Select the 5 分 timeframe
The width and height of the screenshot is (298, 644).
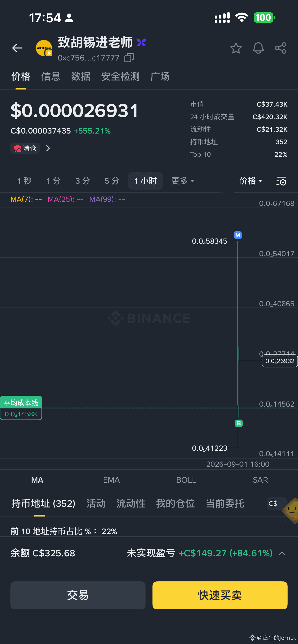tap(112, 181)
